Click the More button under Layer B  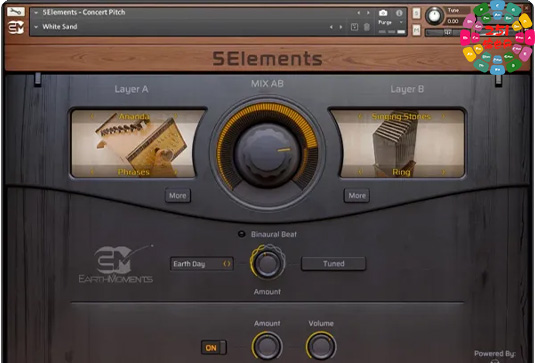click(357, 195)
